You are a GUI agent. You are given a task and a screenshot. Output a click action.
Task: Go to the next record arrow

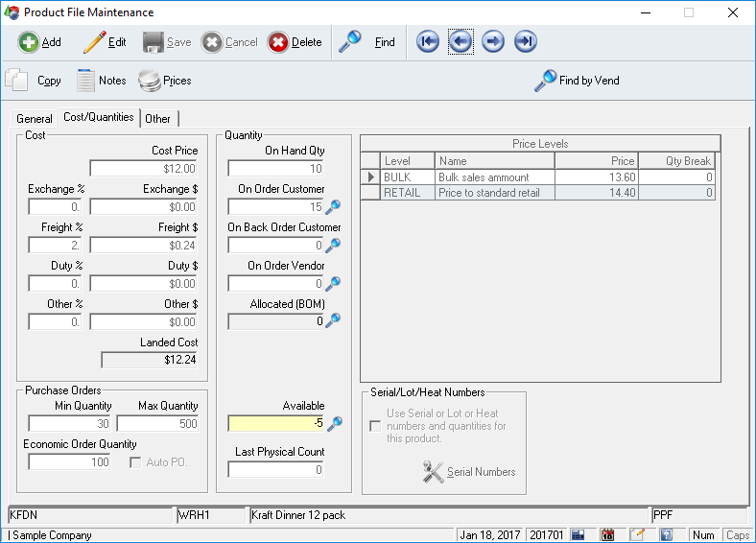pyautogui.click(x=493, y=42)
